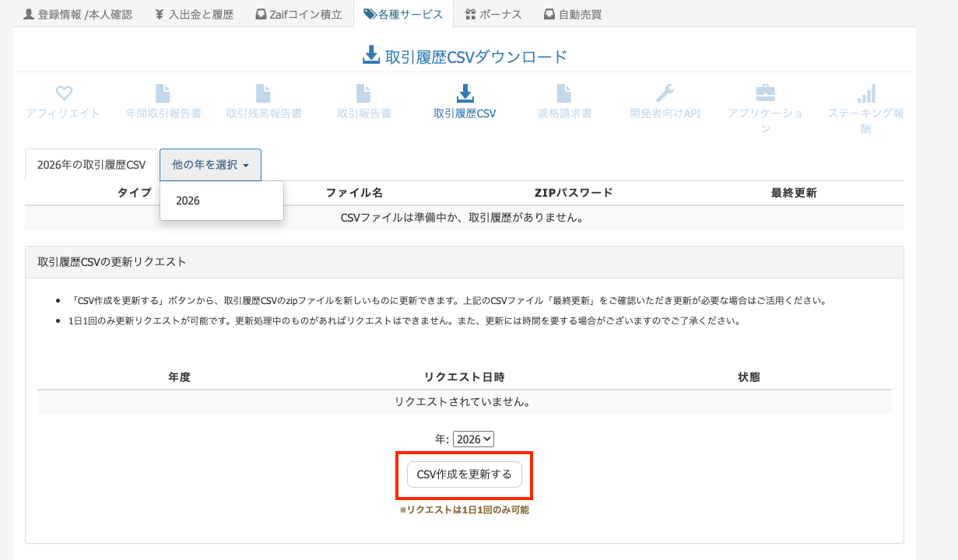The width and height of the screenshot is (958, 560).
Task: Click the 各種サービス tab
Action: pos(403,14)
